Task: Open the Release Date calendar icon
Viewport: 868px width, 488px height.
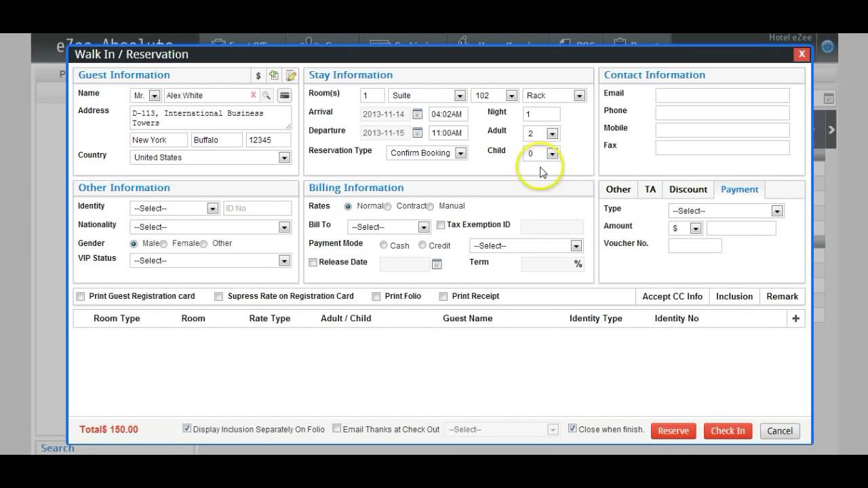Action: point(437,264)
